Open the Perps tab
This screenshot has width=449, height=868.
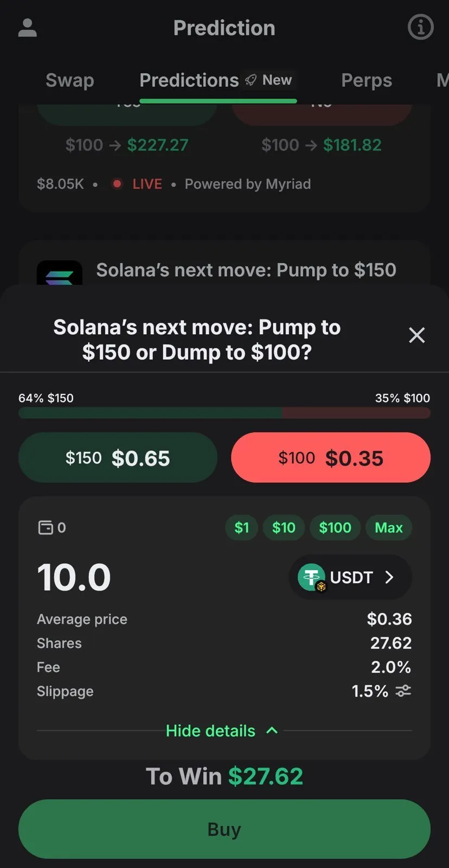pyautogui.click(x=367, y=80)
